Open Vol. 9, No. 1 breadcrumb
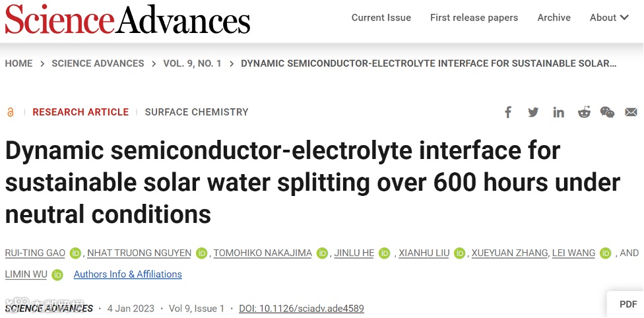 [x=192, y=63]
